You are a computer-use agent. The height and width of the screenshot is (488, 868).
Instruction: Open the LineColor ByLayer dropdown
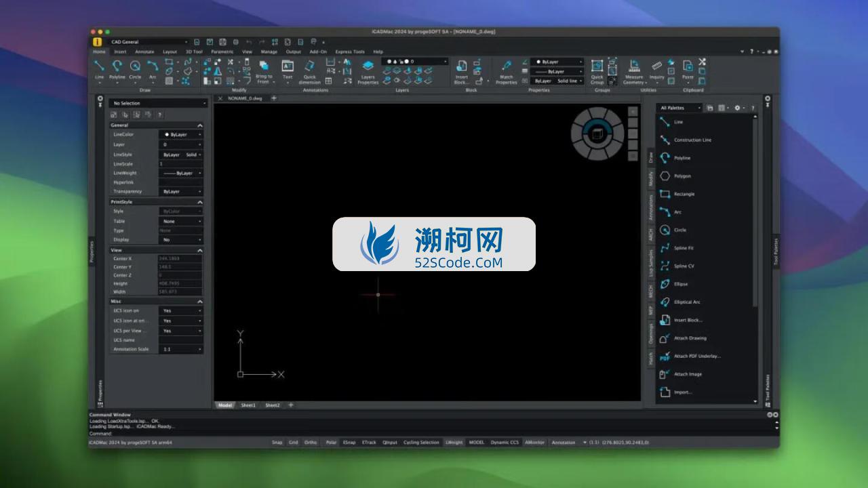181,134
